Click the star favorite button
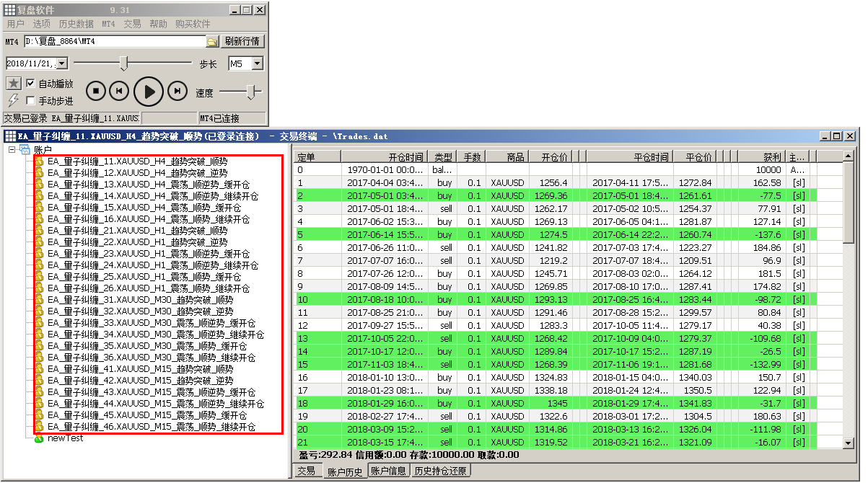Image resolution: width=868 pixels, height=483 pixels. pyautogui.click(x=13, y=84)
